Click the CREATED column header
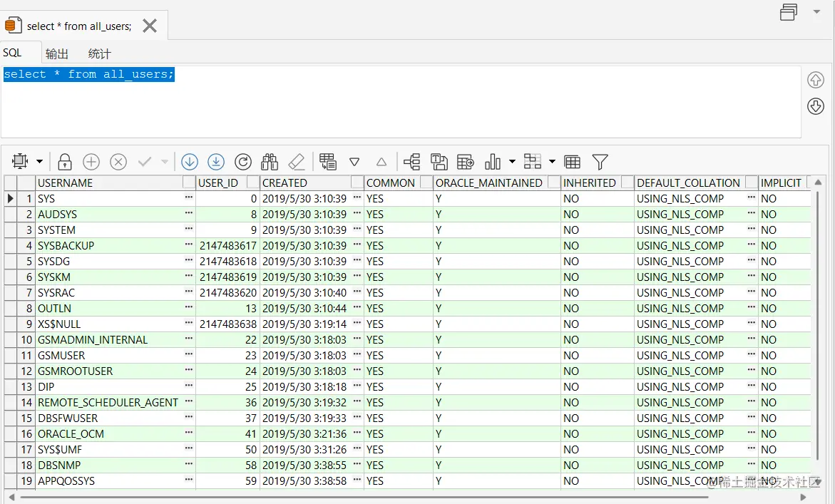Image resolution: width=835 pixels, height=504 pixels. (x=306, y=182)
